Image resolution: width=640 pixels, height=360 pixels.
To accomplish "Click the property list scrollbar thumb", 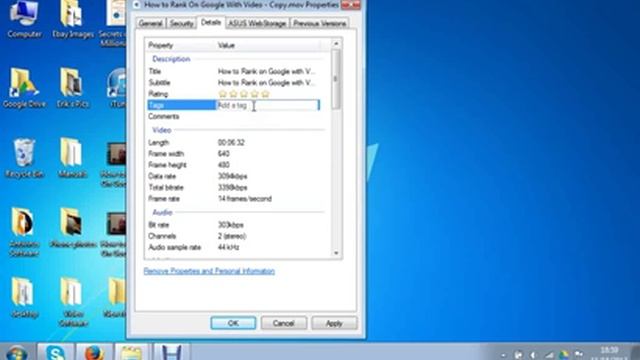I will pyautogui.click(x=336, y=79).
